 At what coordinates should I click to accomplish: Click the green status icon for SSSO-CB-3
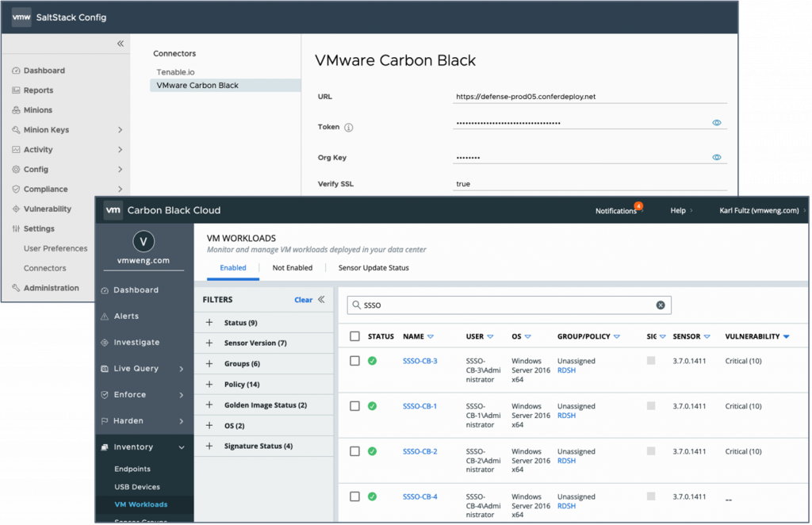(x=372, y=361)
